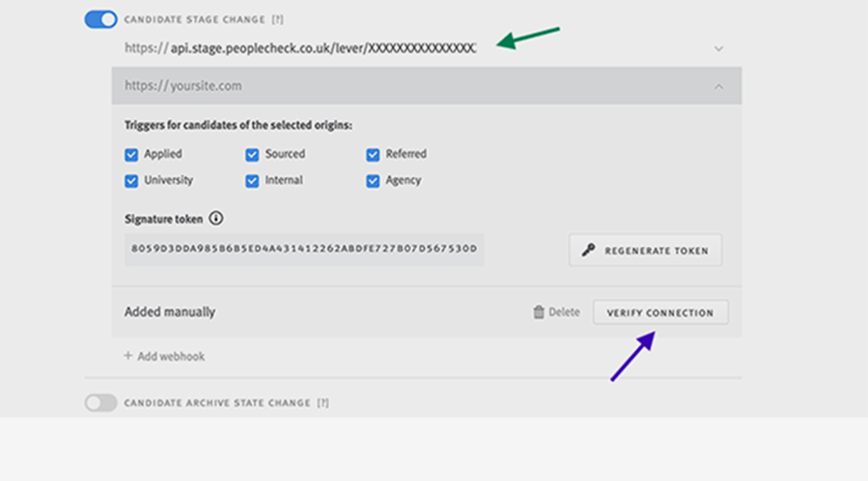Expand the peoplecheck webhook URL row chevron
Screen dimensions: 868x481
coord(719,49)
